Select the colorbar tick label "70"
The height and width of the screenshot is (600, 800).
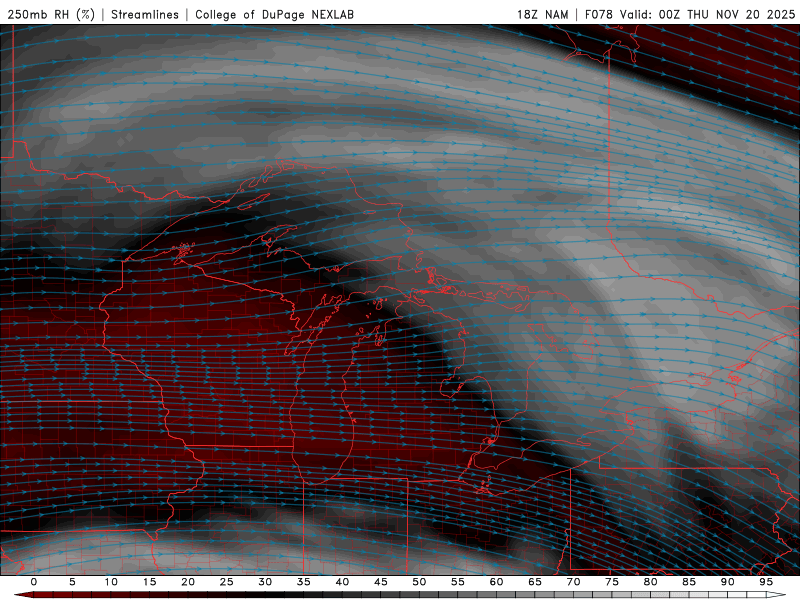(573, 582)
